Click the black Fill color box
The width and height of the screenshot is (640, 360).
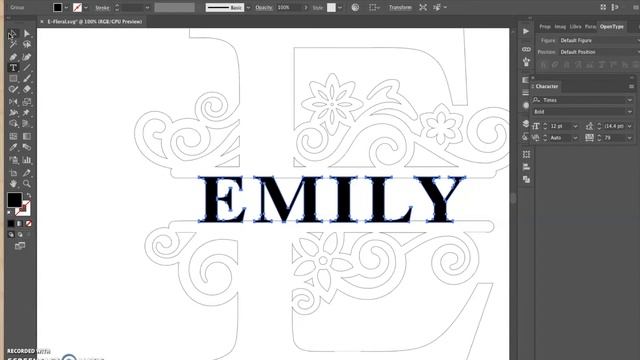coord(14,200)
